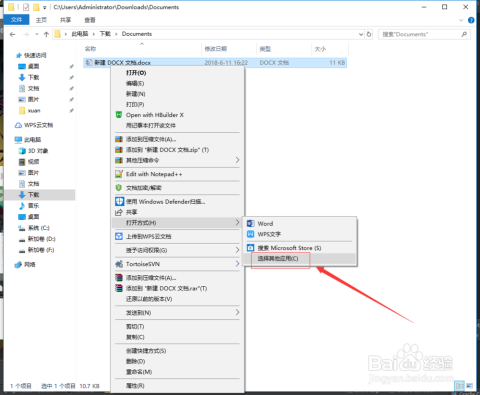This screenshot has width=480, height=395.
Task: Click the Microsoft Store search icon
Action: [251, 248]
